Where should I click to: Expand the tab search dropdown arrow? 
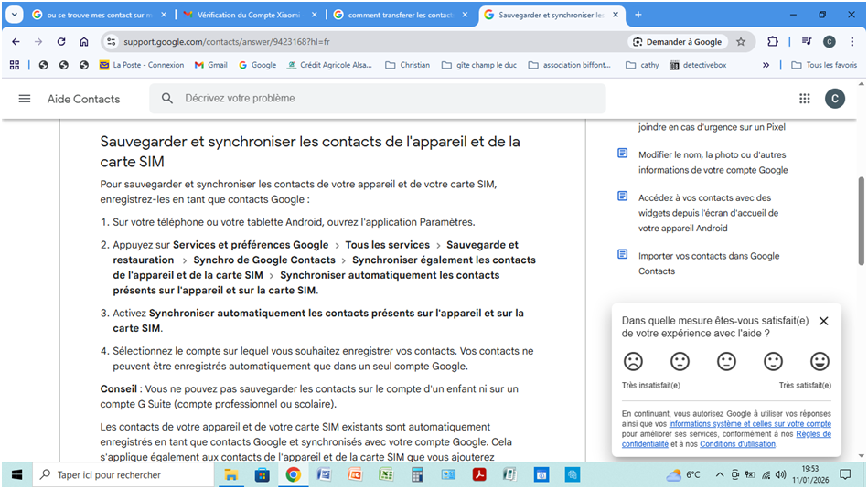pos(16,15)
